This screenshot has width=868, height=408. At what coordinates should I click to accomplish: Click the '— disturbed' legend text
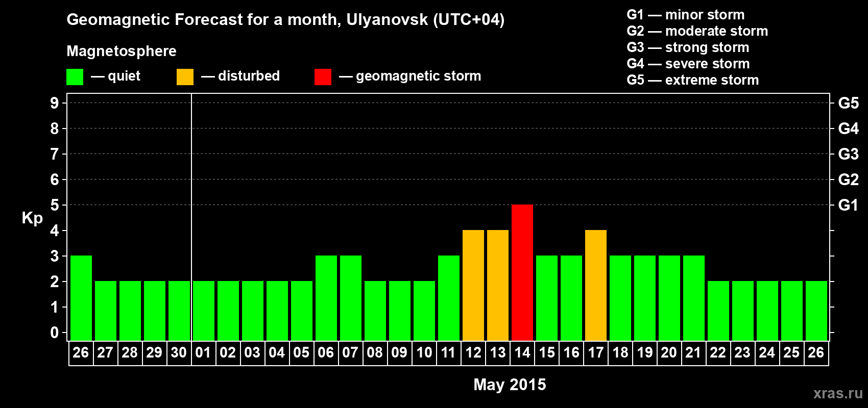(240, 76)
